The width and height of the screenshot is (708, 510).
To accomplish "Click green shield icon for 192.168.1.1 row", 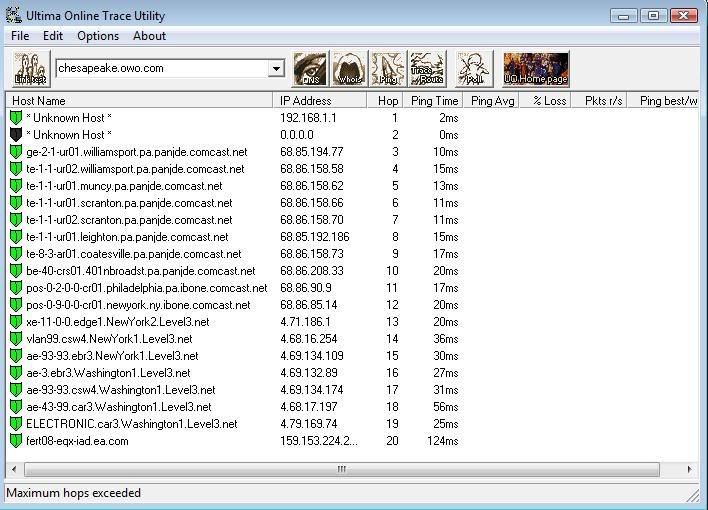I will point(16,118).
